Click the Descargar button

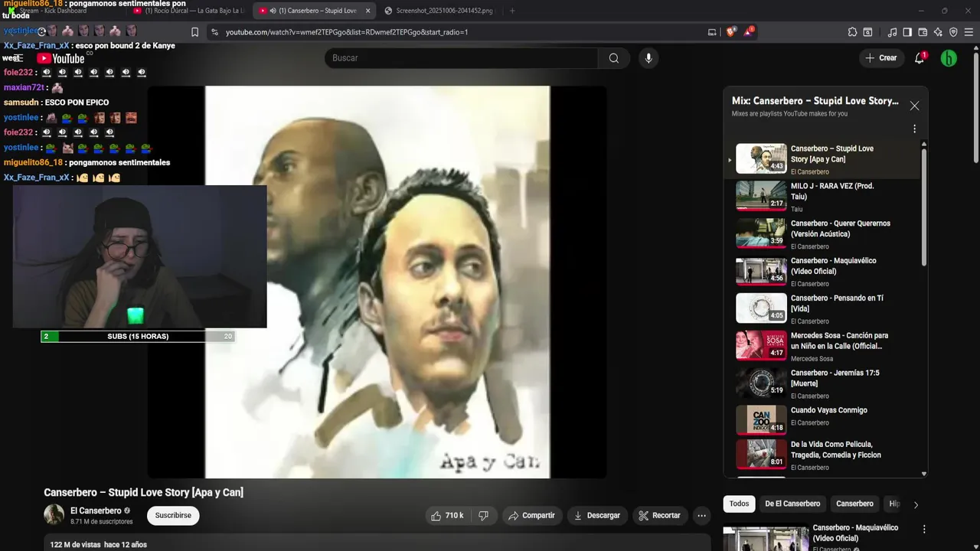coord(597,516)
